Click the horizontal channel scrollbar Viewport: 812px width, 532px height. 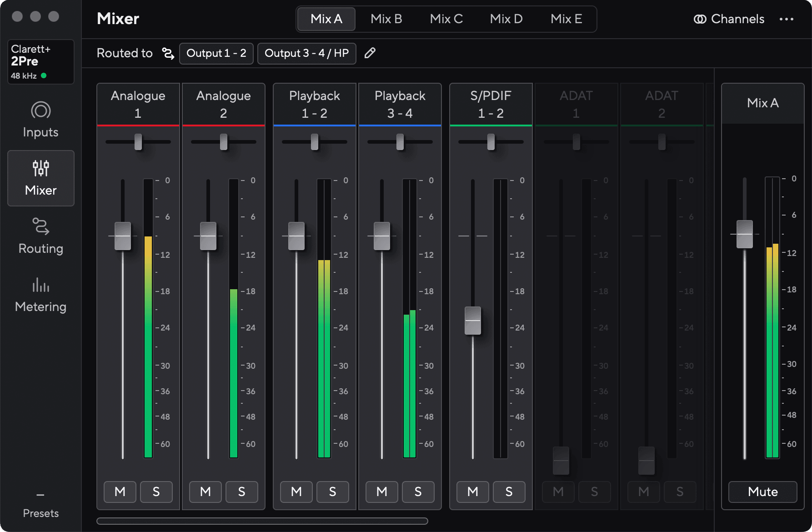point(262,521)
